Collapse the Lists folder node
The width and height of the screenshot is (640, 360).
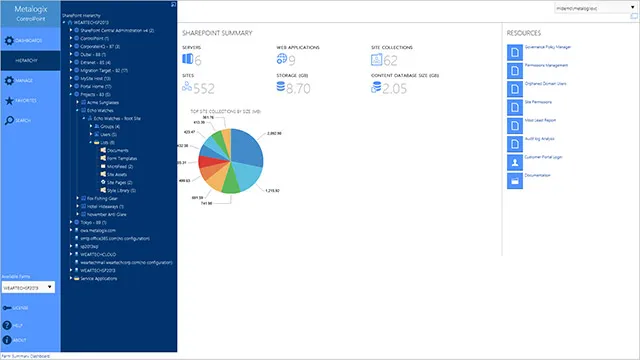tap(91, 142)
